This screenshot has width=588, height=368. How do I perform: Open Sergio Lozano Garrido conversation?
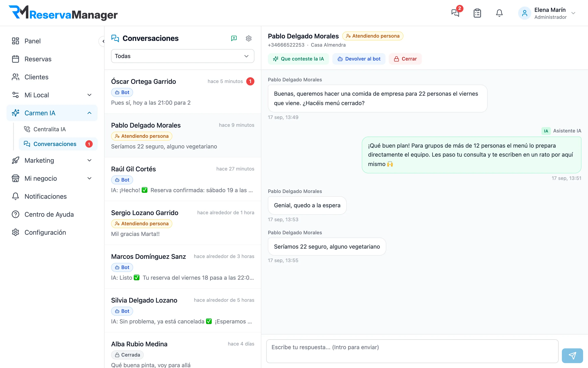[183, 223]
